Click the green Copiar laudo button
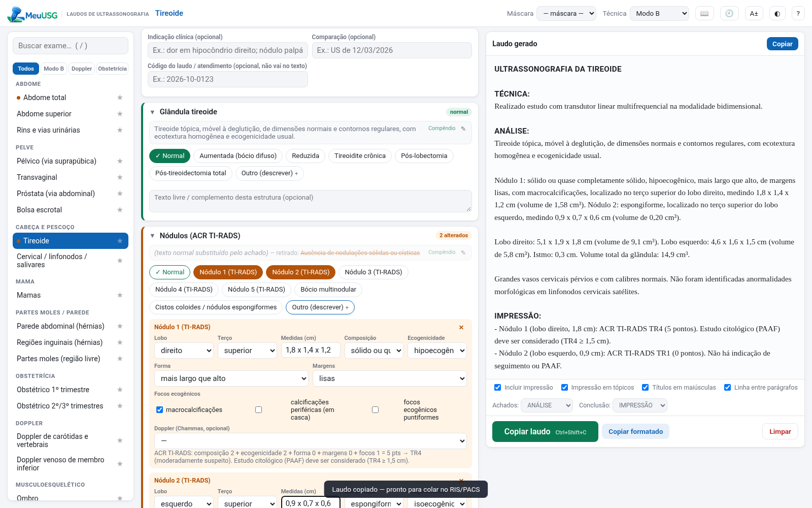This screenshot has width=812, height=508. [x=545, y=432]
